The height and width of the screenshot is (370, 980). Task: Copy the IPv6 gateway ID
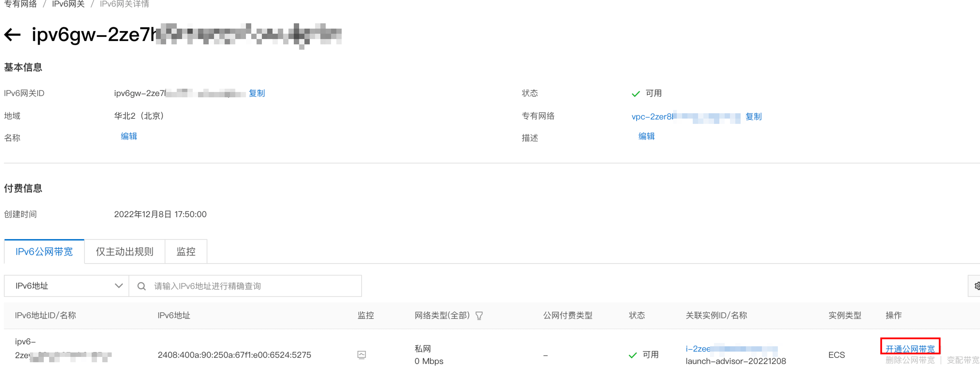coord(256,93)
